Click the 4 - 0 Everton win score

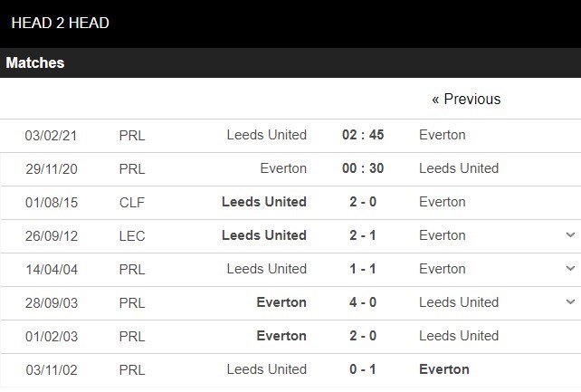(x=363, y=302)
